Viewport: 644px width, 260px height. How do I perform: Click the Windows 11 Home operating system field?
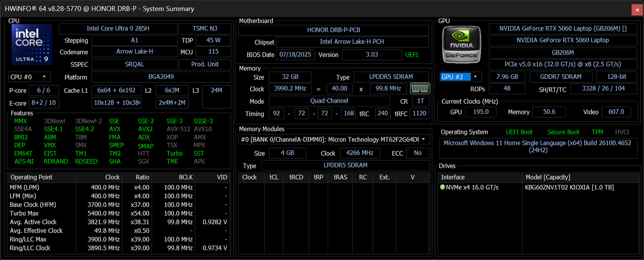(538, 149)
